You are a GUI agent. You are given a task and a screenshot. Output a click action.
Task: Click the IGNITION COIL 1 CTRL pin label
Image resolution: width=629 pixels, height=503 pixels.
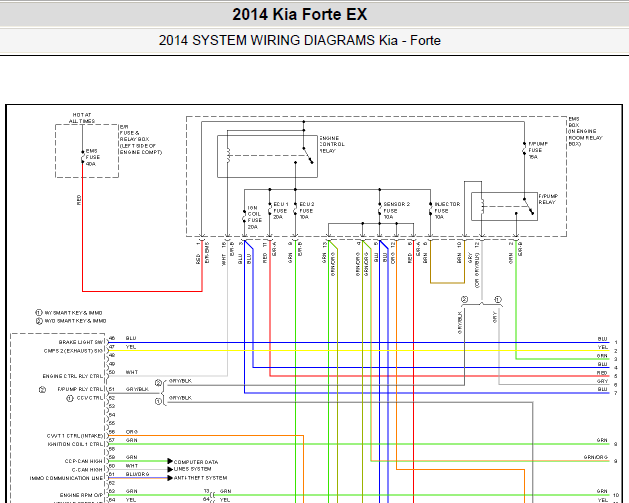tap(75, 444)
